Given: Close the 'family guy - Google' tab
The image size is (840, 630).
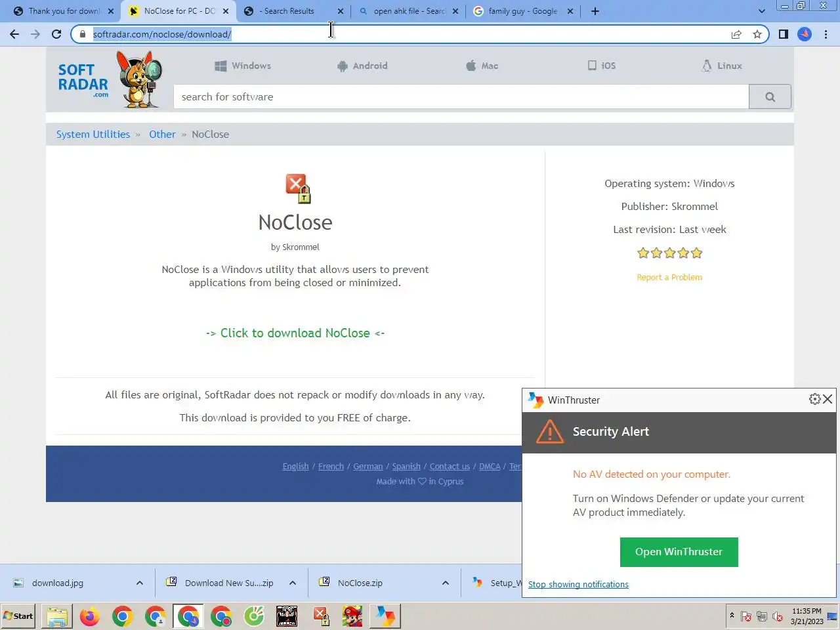Looking at the screenshot, I should [570, 11].
